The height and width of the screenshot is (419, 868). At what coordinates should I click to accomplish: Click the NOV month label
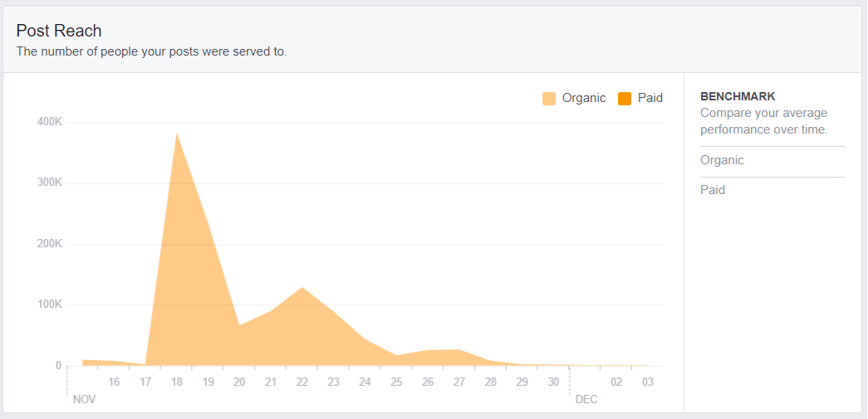84,400
